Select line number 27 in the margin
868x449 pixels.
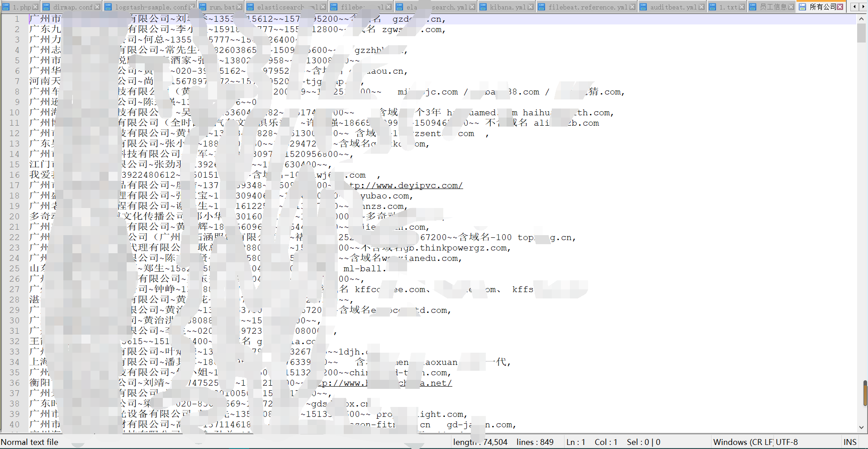tap(14, 289)
